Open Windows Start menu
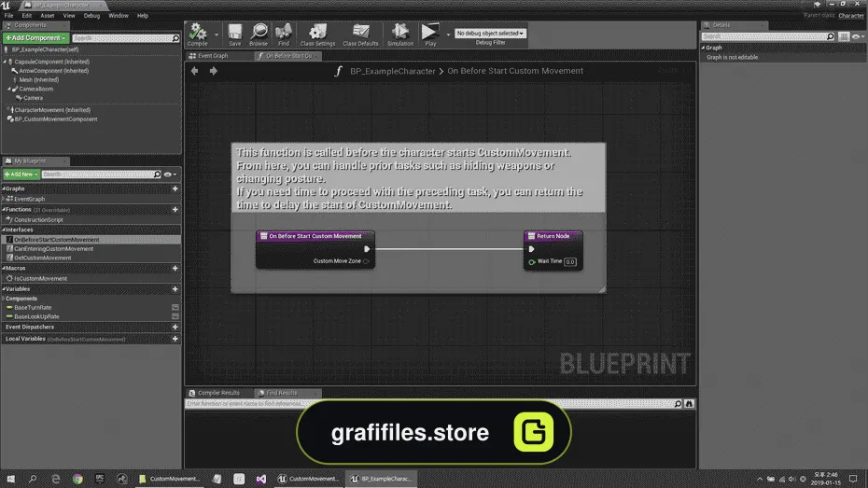This screenshot has height=488, width=868. coord(10,479)
